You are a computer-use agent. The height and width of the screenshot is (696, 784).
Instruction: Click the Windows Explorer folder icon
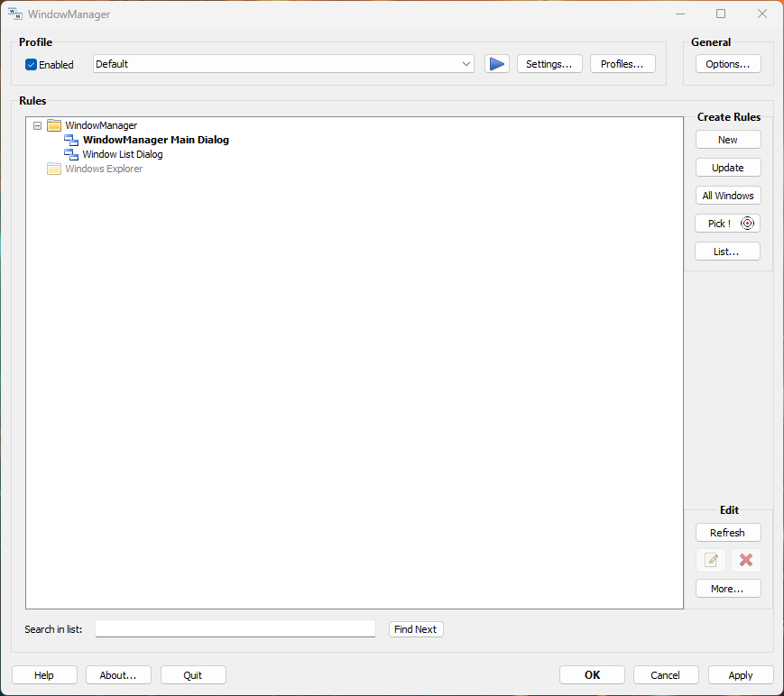point(54,169)
